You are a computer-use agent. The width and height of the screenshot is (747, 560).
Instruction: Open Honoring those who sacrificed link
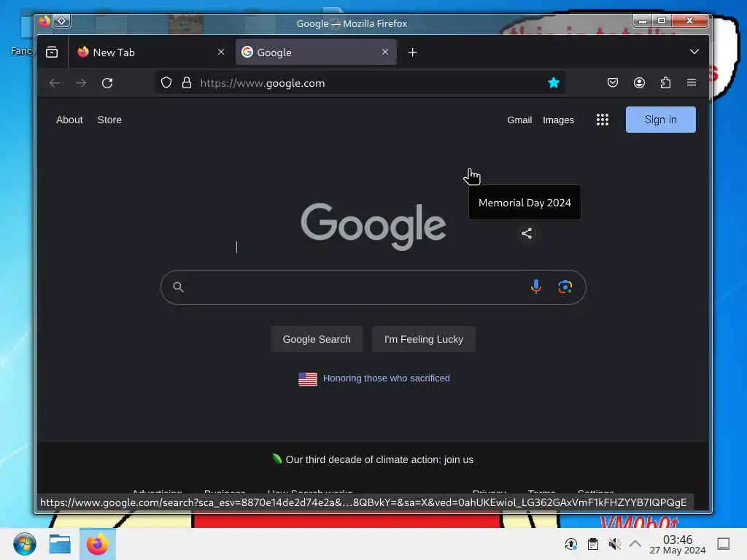tap(387, 378)
